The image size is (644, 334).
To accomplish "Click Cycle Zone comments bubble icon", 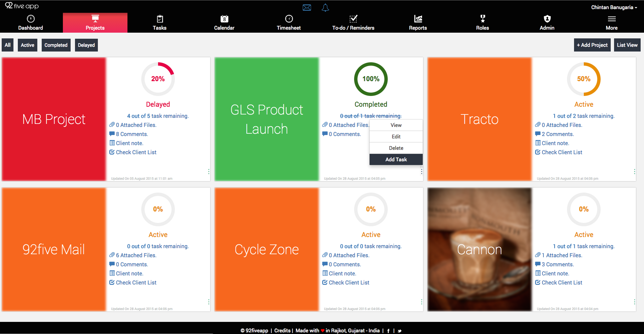I will pyautogui.click(x=325, y=264).
